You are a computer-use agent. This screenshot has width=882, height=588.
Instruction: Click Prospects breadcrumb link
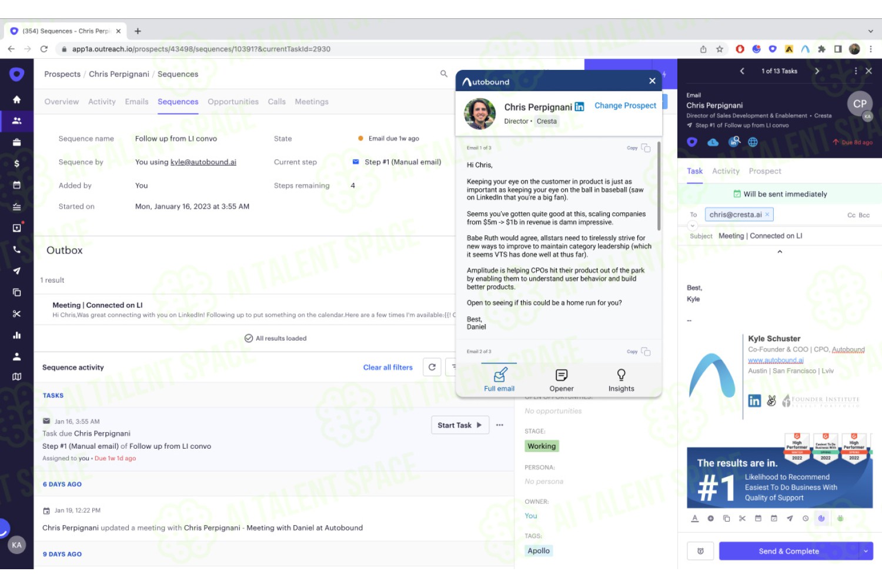[62, 74]
